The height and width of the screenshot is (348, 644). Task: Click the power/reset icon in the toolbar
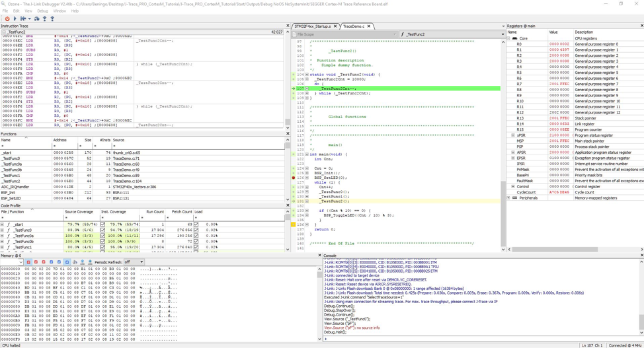(x=7, y=18)
